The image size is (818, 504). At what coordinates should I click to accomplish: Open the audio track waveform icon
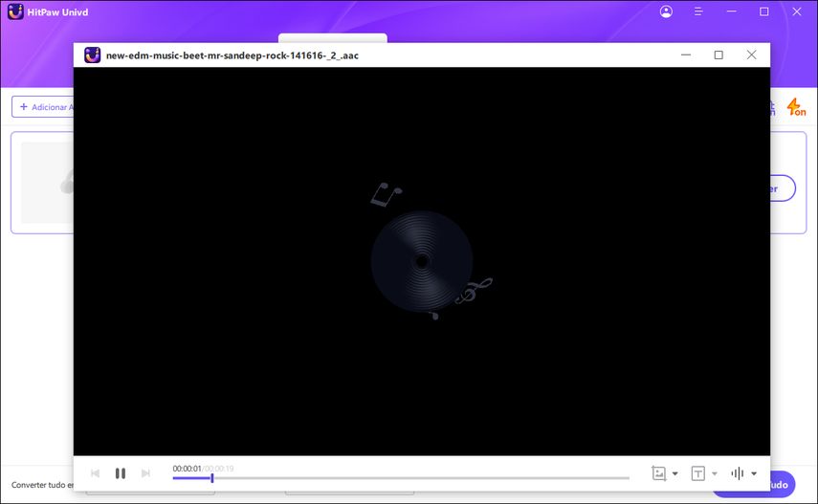(x=737, y=473)
